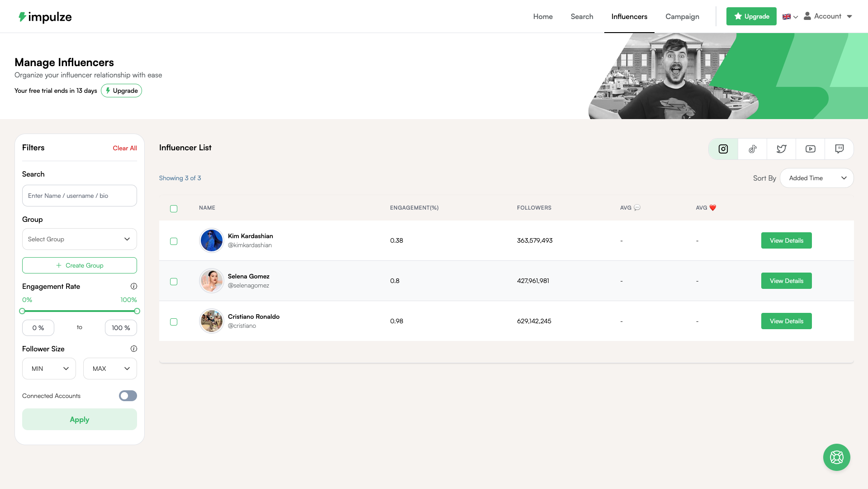This screenshot has height=489, width=868.
Task: Click Clear All to reset filters
Action: tap(124, 148)
